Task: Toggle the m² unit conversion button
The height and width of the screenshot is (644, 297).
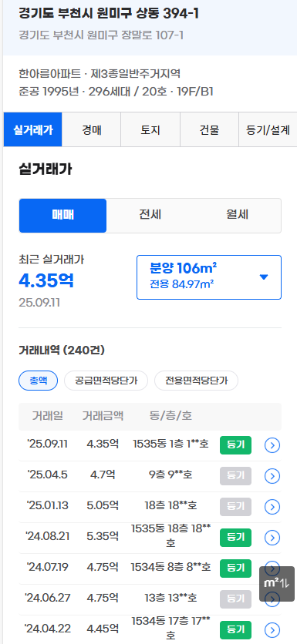Action: (277, 584)
